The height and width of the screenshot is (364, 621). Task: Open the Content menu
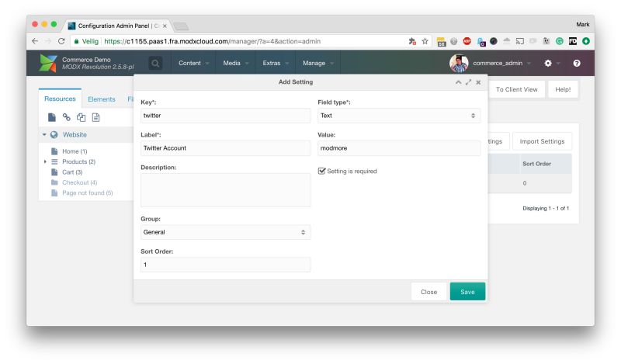193,63
